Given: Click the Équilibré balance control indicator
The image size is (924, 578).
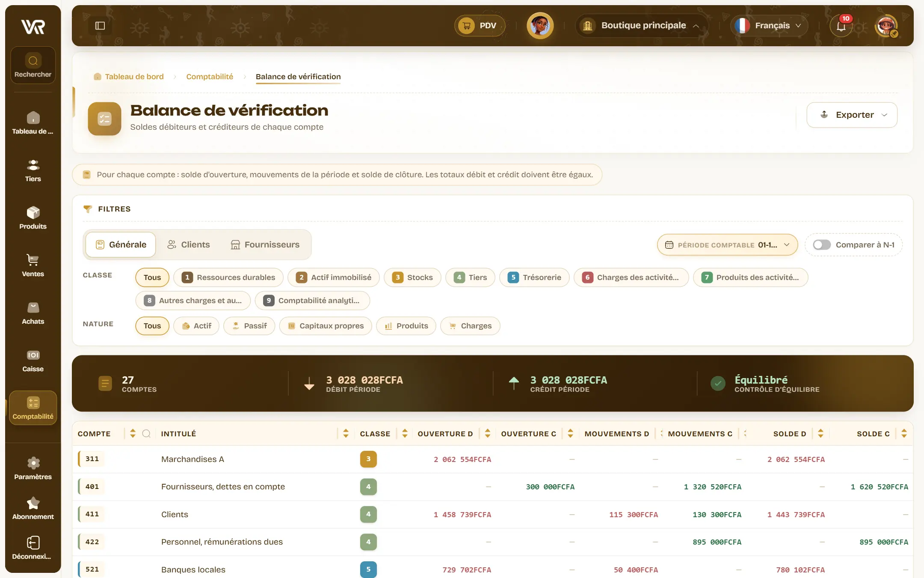Looking at the screenshot, I should (x=766, y=384).
